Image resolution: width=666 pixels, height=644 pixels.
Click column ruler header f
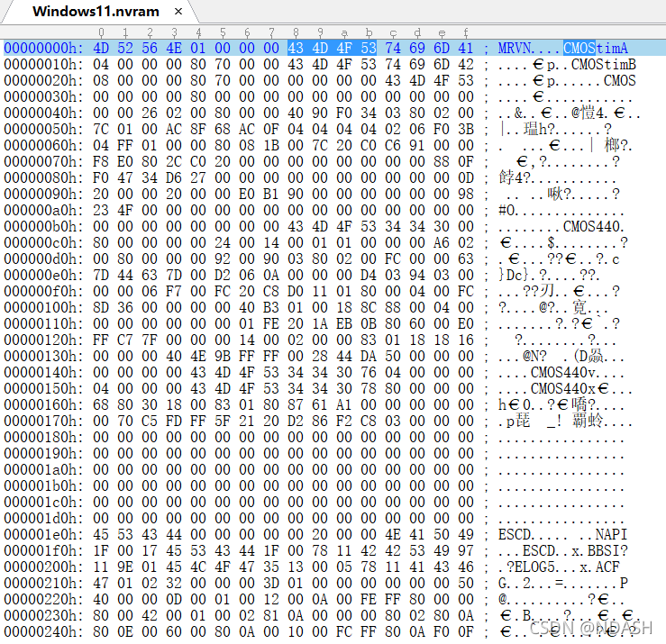(466, 32)
